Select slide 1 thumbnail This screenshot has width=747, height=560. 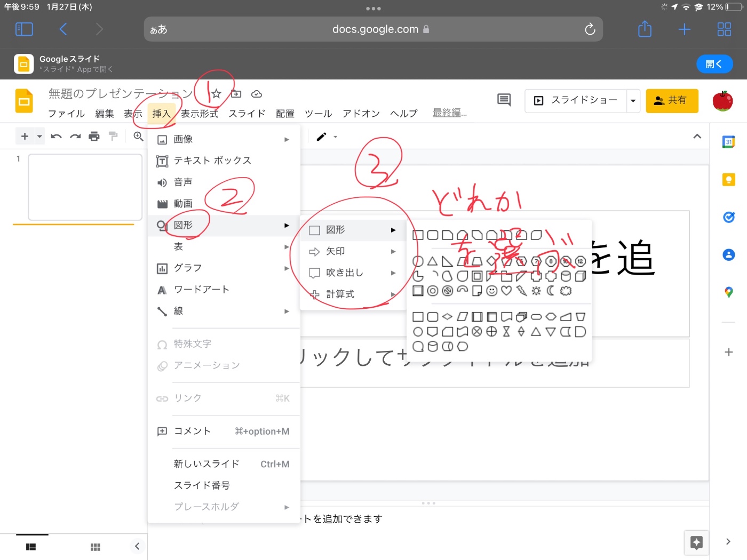(x=85, y=187)
